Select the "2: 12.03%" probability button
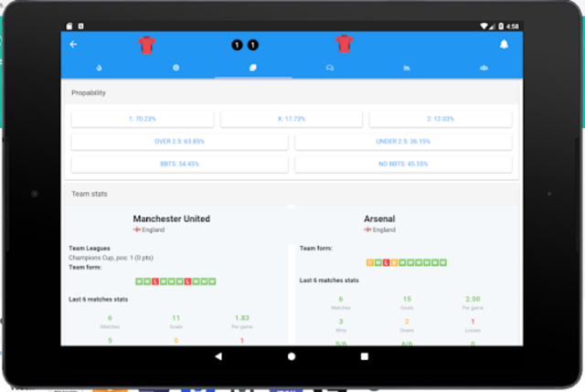The height and width of the screenshot is (392, 585). coord(441,119)
